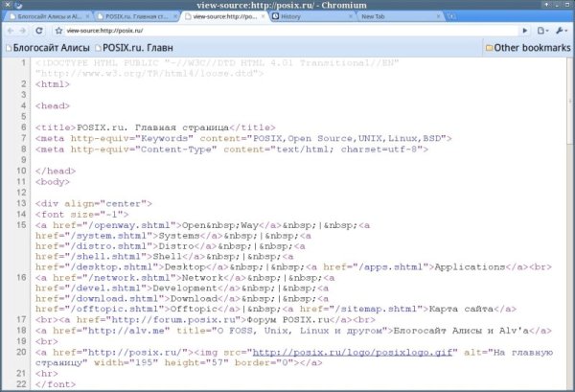The width and height of the screenshot is (575, 392).
Task: Open the POSIX.ru. Главн bookmark
Action: click(134, 48)
